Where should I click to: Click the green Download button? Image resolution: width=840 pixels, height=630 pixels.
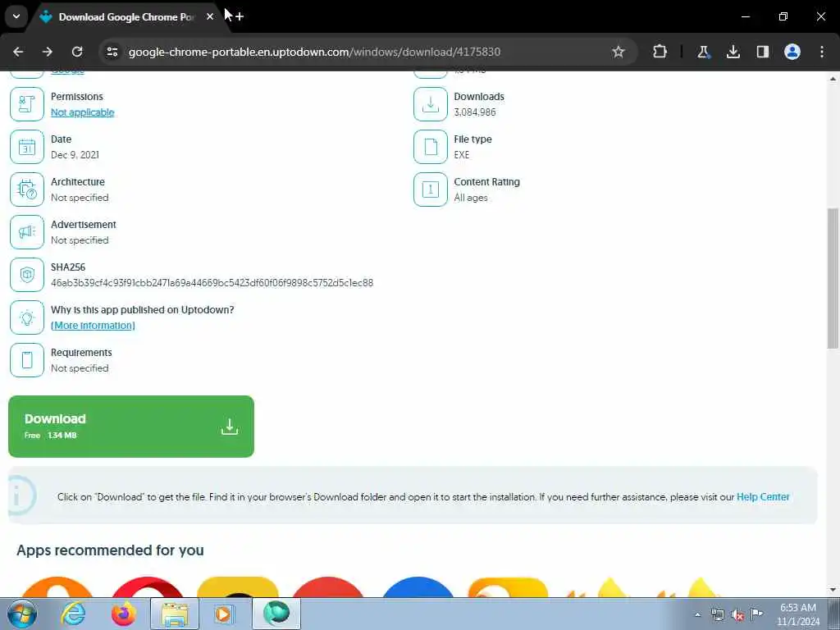pyautogui.click(x=131, y=427)
